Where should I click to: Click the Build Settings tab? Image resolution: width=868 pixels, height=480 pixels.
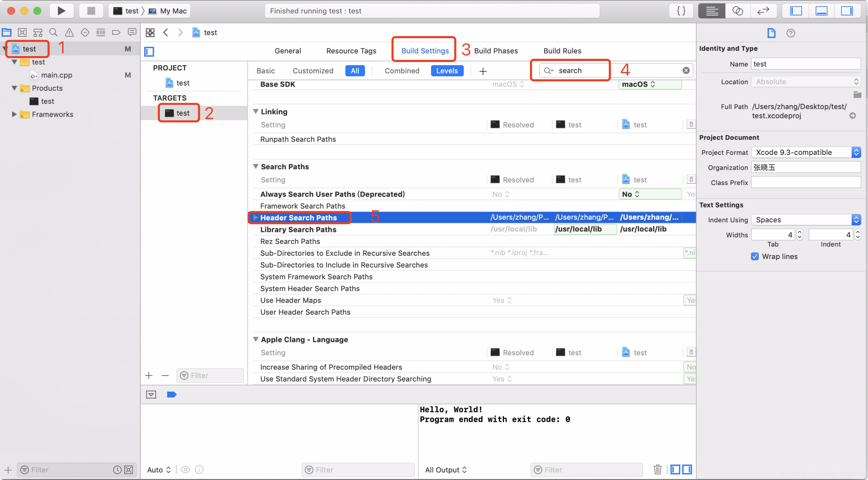tap(425, 50)
